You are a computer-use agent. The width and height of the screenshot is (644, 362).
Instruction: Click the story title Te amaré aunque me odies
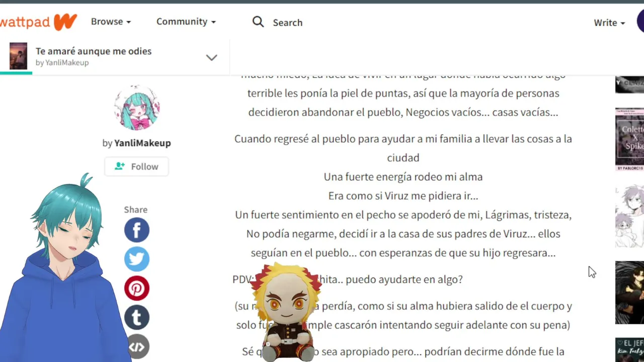pos(94,51)
